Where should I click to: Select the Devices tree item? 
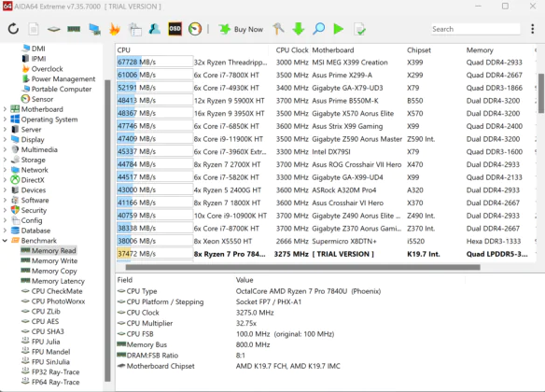(x=34, y=189)
